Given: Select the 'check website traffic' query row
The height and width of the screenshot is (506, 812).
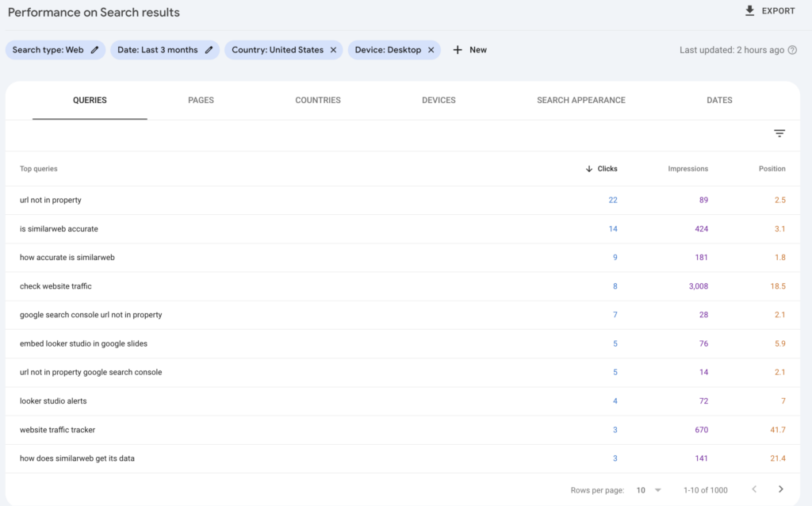Looking at the screenshot, I should (56, 286).
